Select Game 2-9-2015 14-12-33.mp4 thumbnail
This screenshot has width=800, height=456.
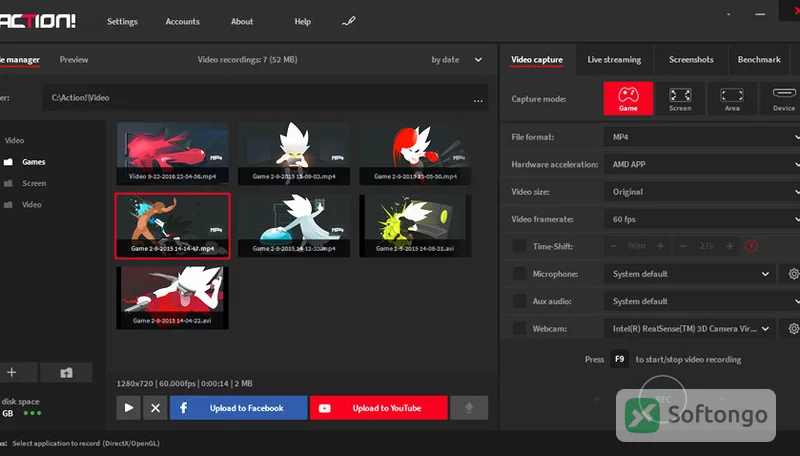[x=294, y=225]
